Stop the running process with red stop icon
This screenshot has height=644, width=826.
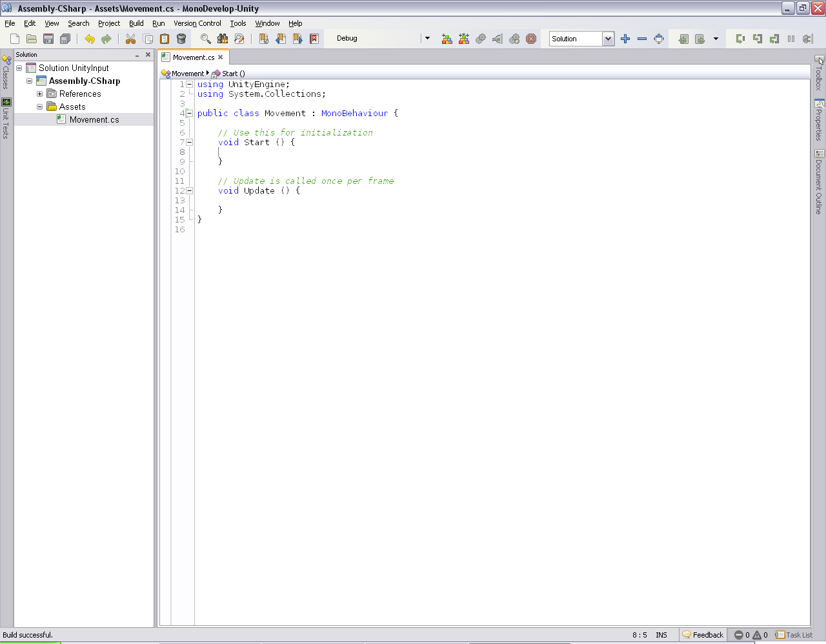pyautogui.click(x=530, y=39)
